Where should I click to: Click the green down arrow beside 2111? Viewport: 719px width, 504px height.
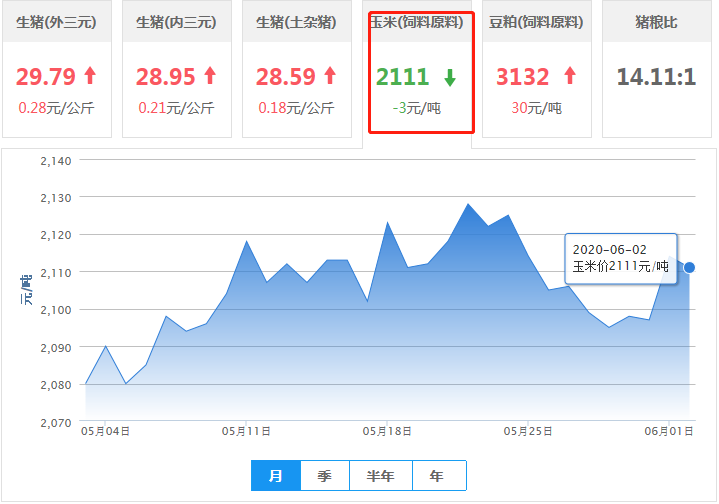click(450, 77)
